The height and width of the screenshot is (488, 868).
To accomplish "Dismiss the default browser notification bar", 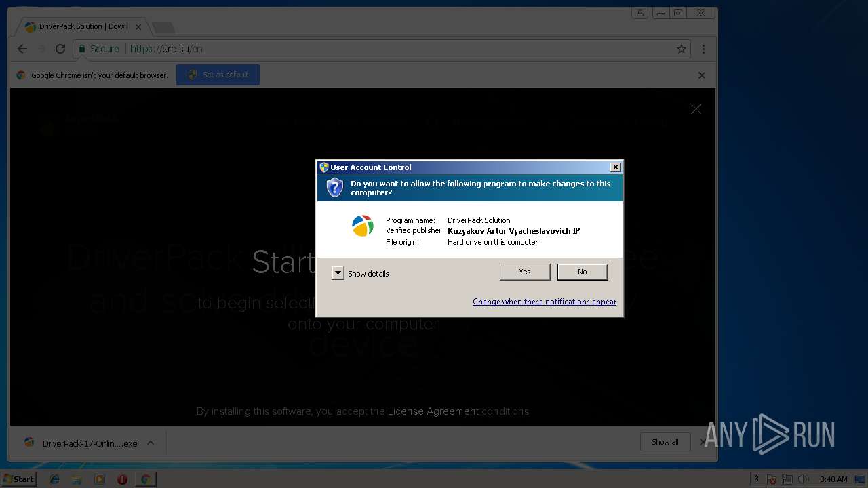I will 702,75.
